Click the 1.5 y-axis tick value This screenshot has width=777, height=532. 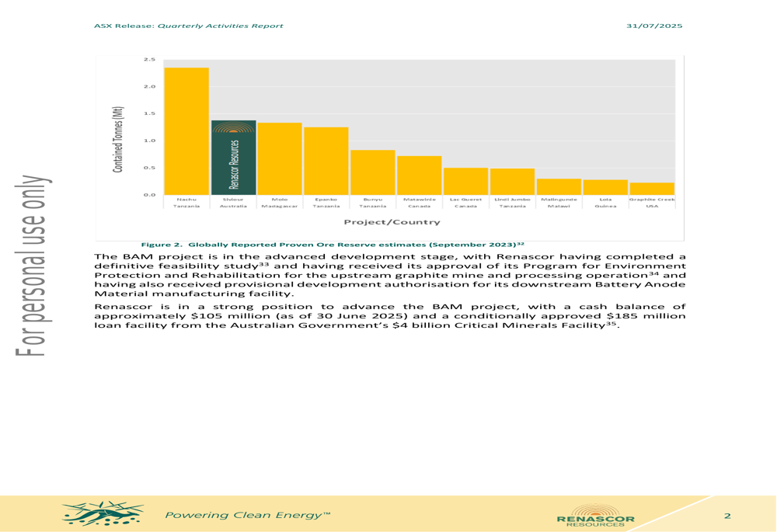pos(150,113)
